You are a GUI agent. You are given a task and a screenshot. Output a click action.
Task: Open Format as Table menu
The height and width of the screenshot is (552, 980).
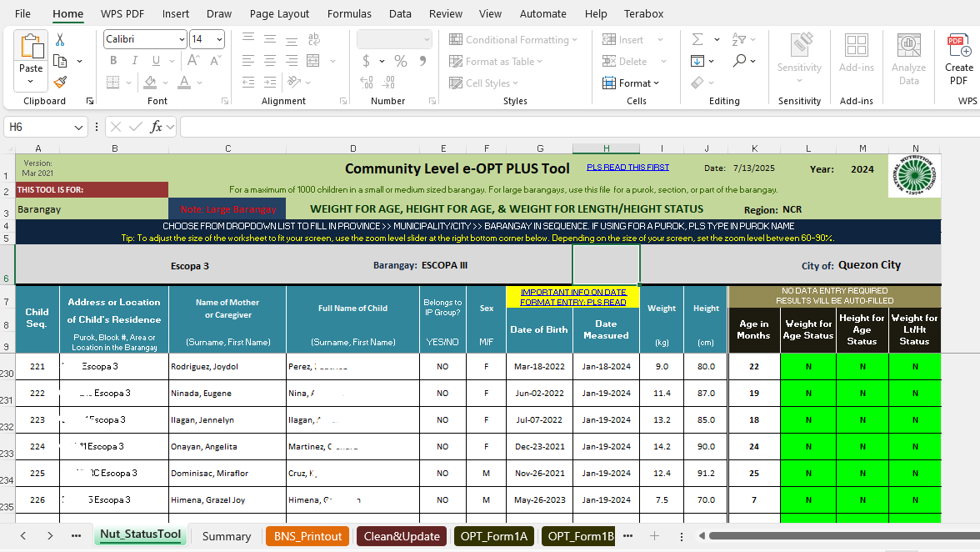pyautogui.click(x=496, y=61)
